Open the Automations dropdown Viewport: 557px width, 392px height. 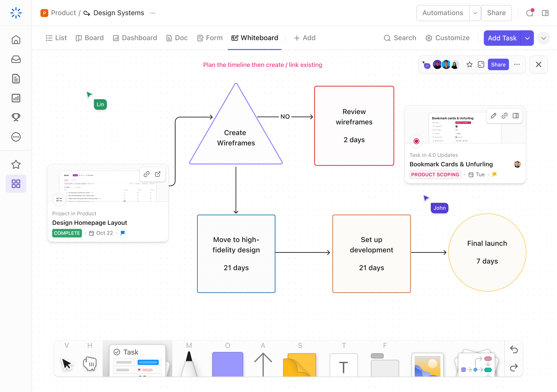pos(475,13)
